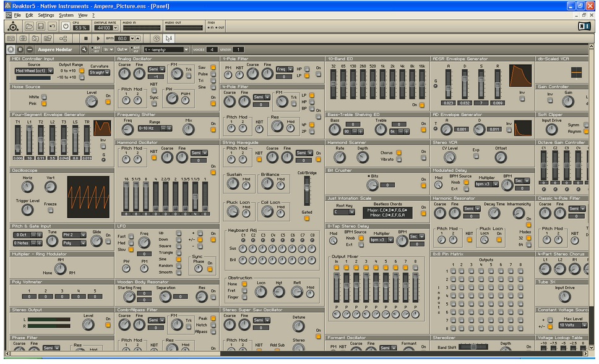Click the Four-Segment Envelope curve display
Screen dimensions: 599x364
(102, 128)
